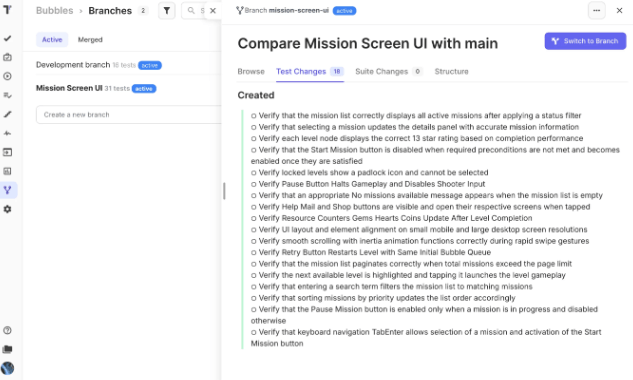The image size is (633, 380).
Task: Click the filter funnel button
Action: click(x=167, y=11)
